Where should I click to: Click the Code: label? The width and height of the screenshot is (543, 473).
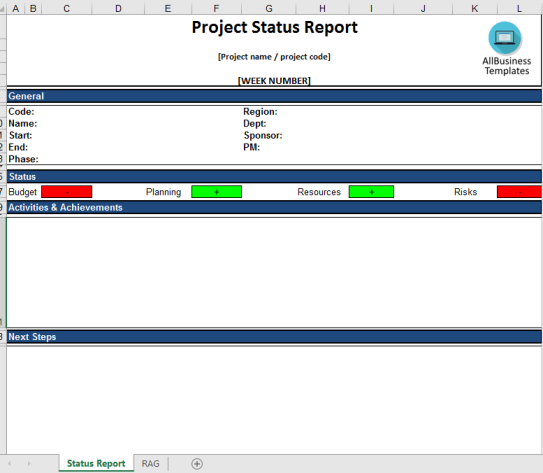pos(21,111)
